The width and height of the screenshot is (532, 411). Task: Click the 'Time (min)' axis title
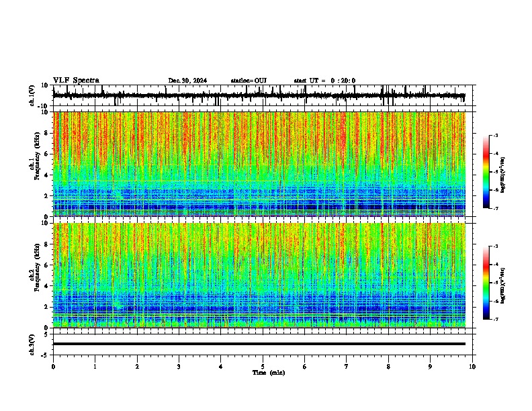coord(269,373)
